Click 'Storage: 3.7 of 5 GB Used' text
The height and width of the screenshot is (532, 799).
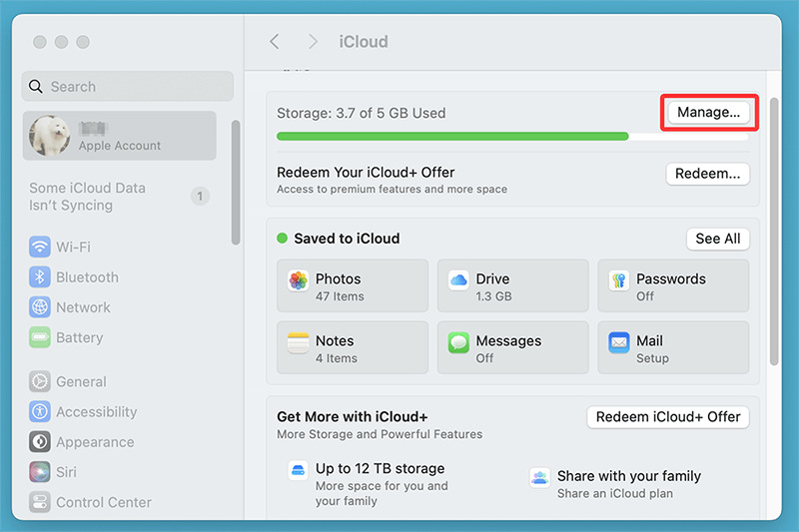[x=362, y=113]
